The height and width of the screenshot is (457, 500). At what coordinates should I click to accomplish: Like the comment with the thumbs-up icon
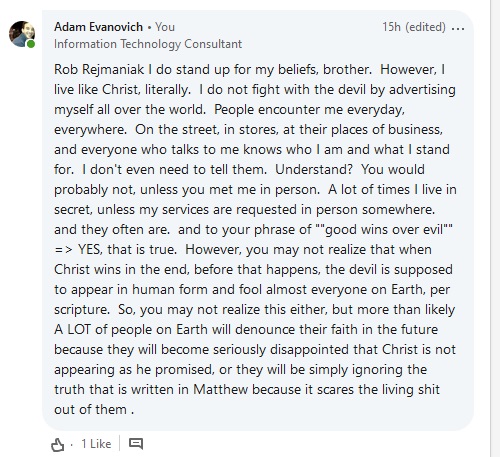click(x=57, y=444)
